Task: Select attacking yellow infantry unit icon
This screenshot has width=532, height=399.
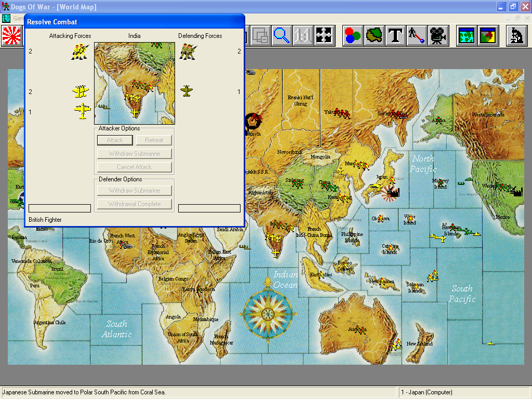Action: coord(80,51)
